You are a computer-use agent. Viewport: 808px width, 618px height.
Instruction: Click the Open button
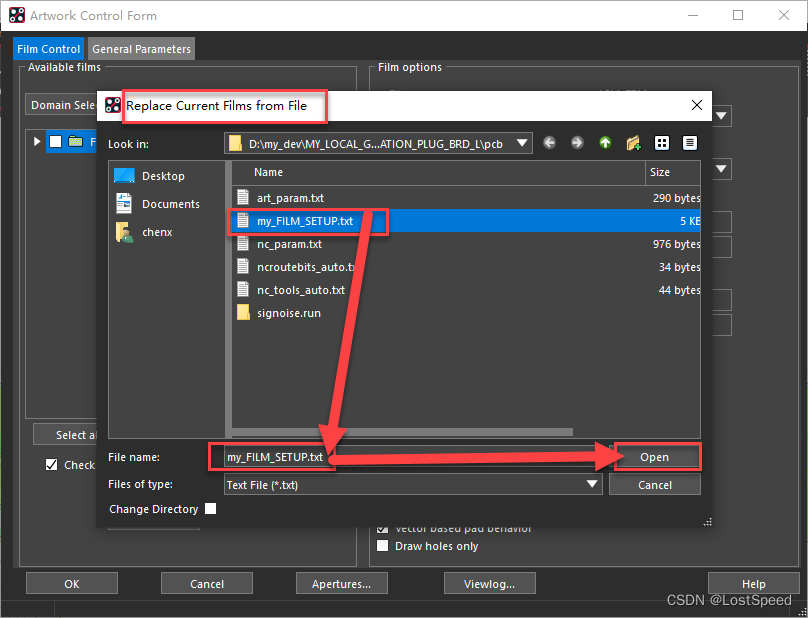[x=654, y=457]
